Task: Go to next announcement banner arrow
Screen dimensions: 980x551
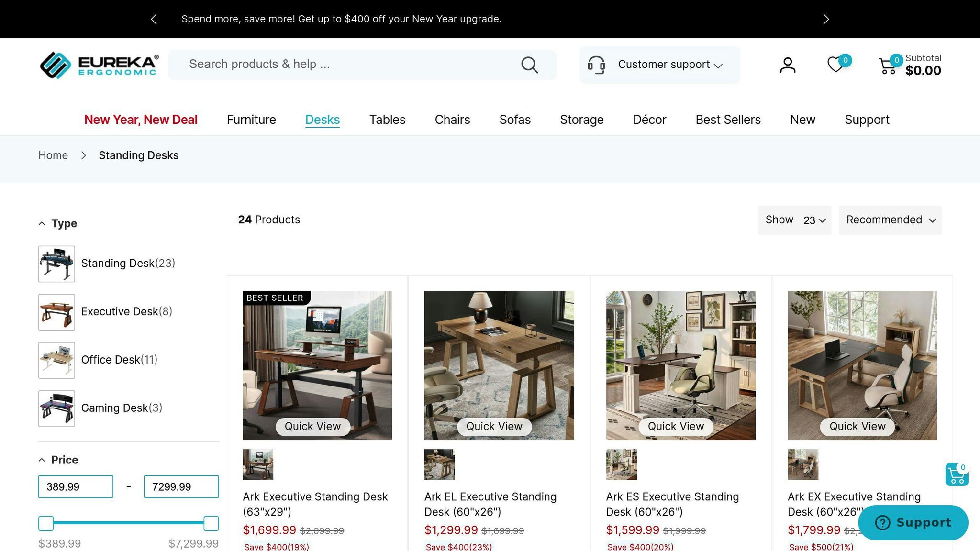Action: [826, 19]
